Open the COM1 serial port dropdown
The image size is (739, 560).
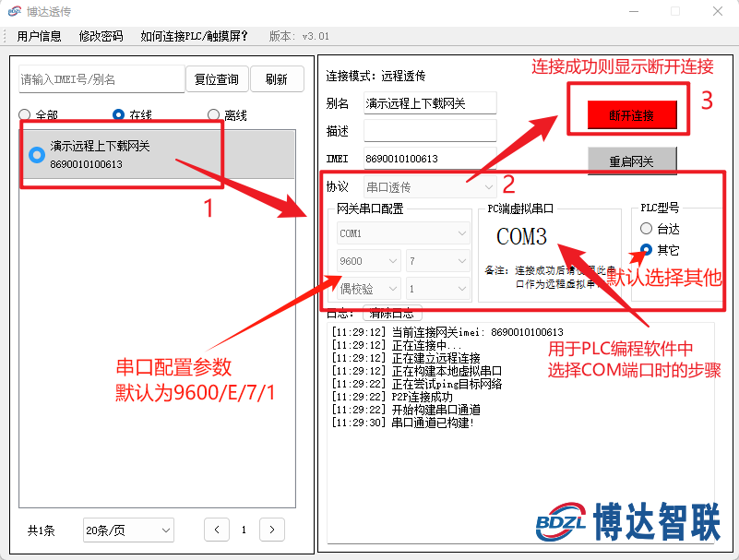(x=401, y=233)
